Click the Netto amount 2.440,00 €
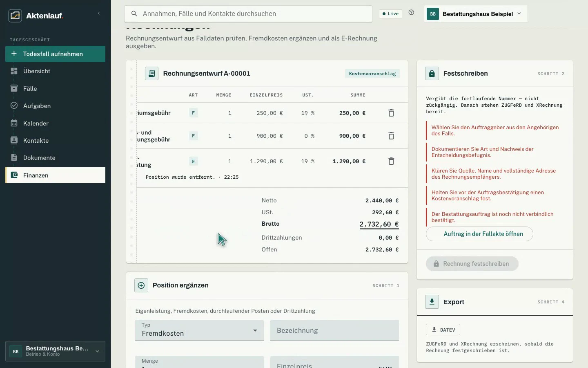 [382, 200]
